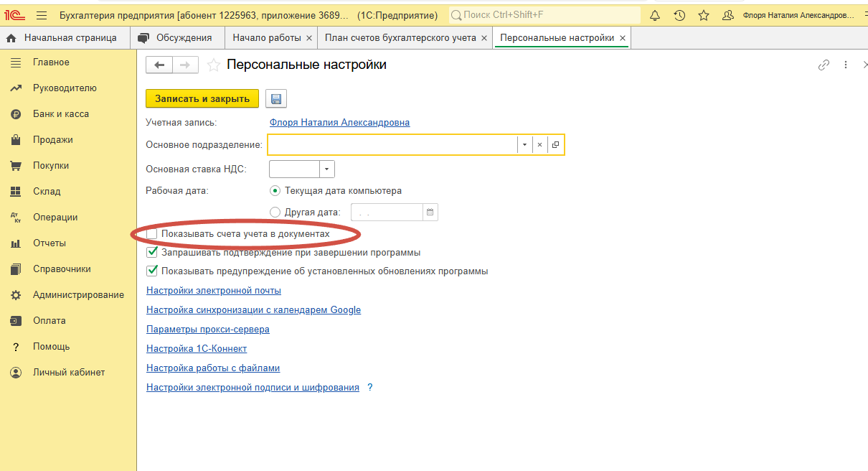
Task: Open 'Настройки электронной почты' link
Action: click(x=214, y=291)
